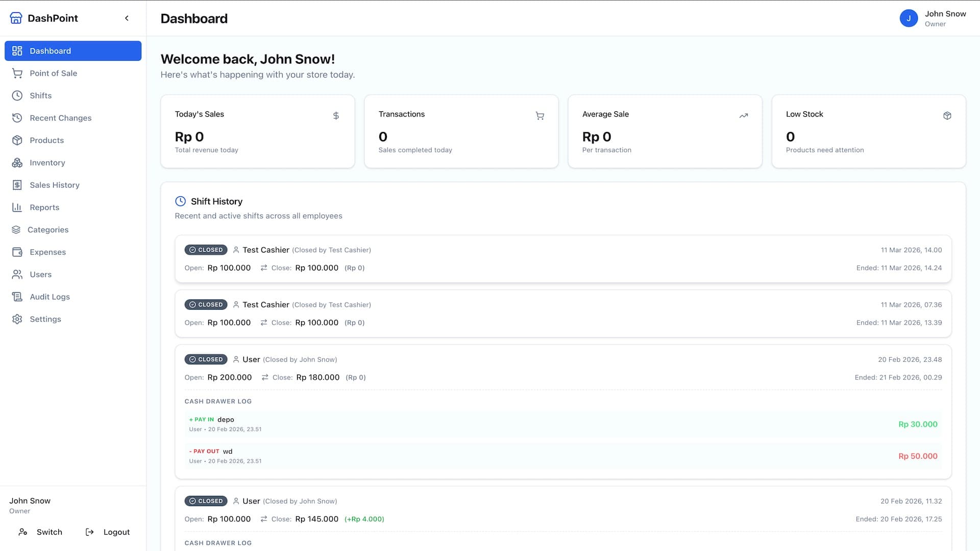980x551 pixels.
Task: Click the trend icon on Average Sale card
Action: click(744, 116)
